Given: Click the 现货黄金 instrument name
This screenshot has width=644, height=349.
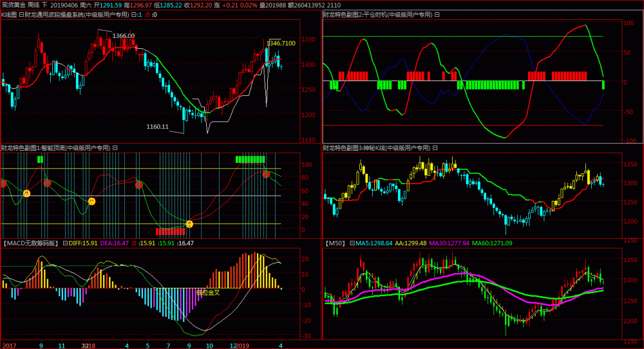Looking at the screenshot, I should coord(14,5).
